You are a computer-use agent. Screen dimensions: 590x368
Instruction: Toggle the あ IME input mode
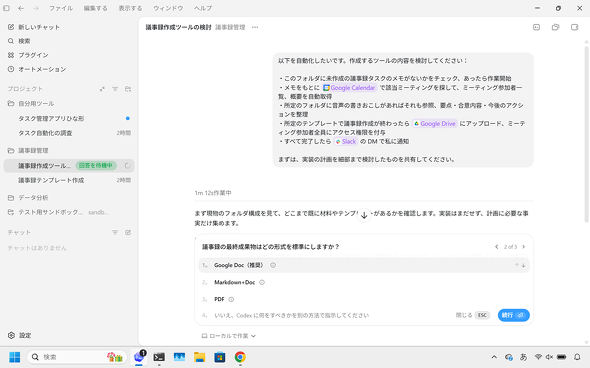523,357
